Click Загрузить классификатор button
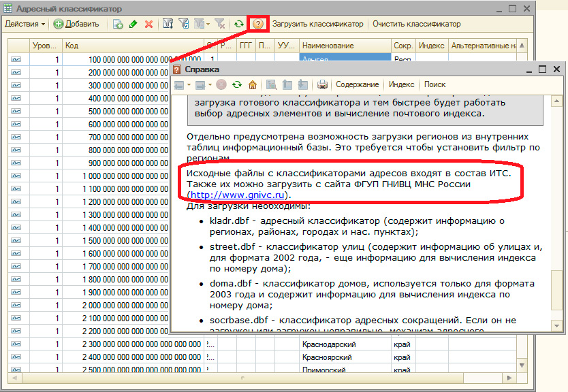 (x=317, y=24)
